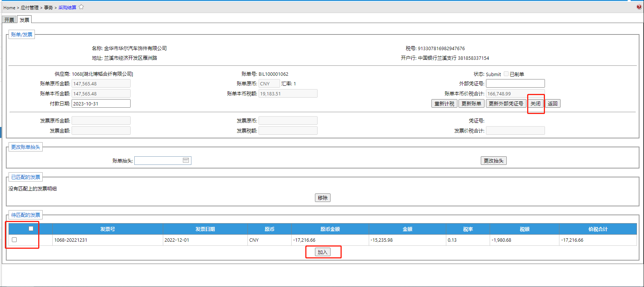Click the 账单本币税额 field 19,183.51
Viewport: 644px width, 287px height.
click(288, 94)
